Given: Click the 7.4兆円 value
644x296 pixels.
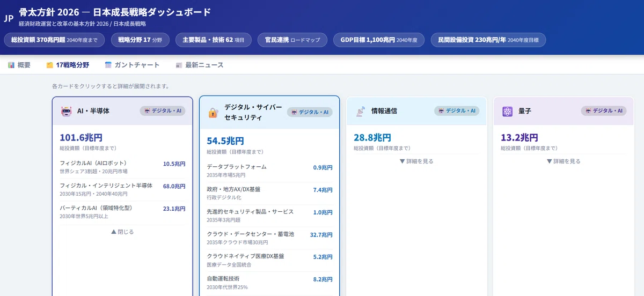Looking at the screenshot, I should tap(323, 190).
